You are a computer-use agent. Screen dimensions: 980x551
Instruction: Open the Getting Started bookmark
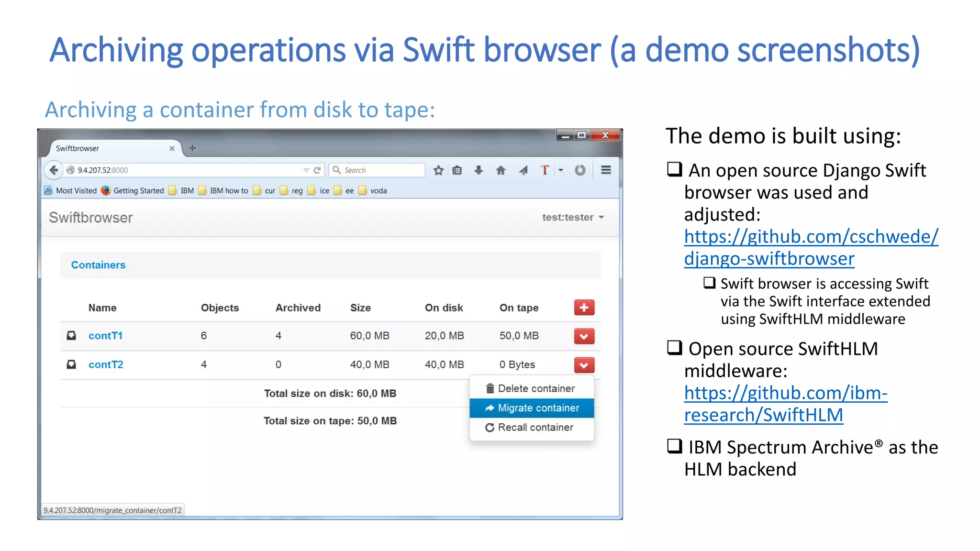coord(133,190)
